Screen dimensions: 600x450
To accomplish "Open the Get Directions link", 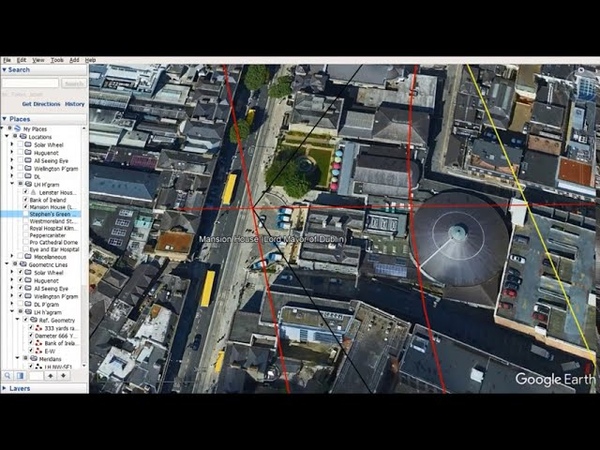I will point(41,104).
